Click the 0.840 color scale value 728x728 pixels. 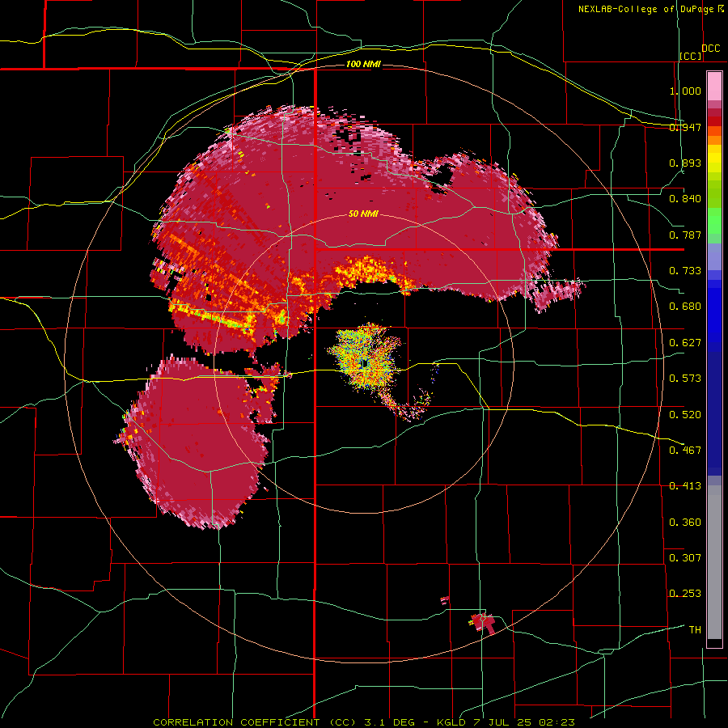pos(685,199)
